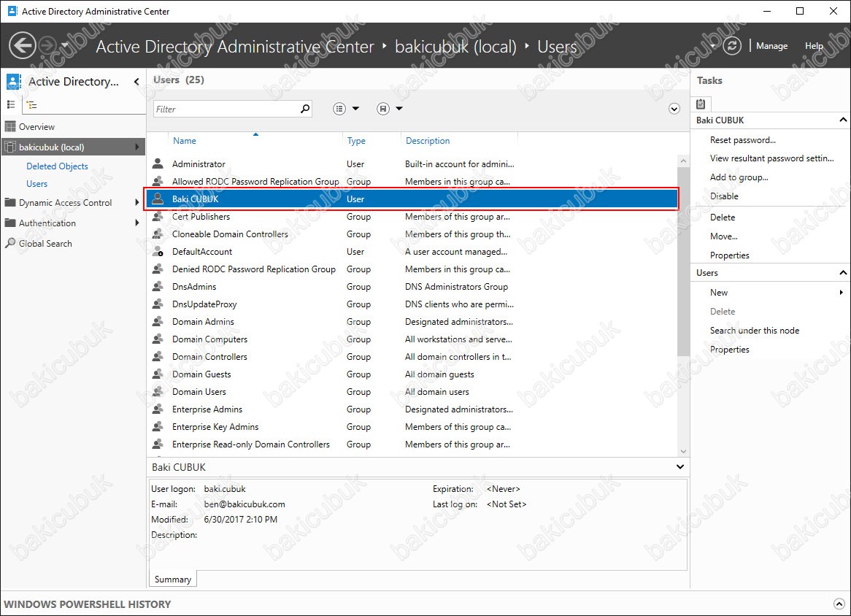
Task: Switch navigation pane to list view
Action: click(11, 104)
